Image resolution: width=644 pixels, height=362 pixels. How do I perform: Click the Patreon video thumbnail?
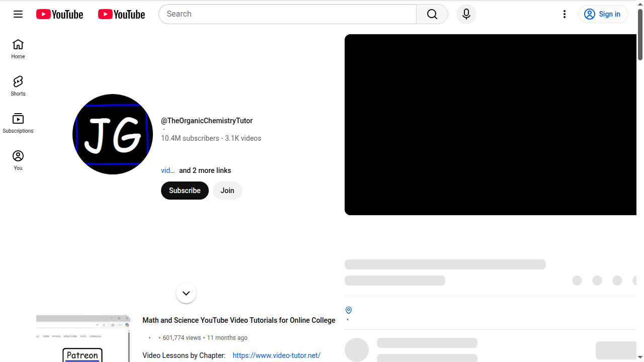pos(83,339)
